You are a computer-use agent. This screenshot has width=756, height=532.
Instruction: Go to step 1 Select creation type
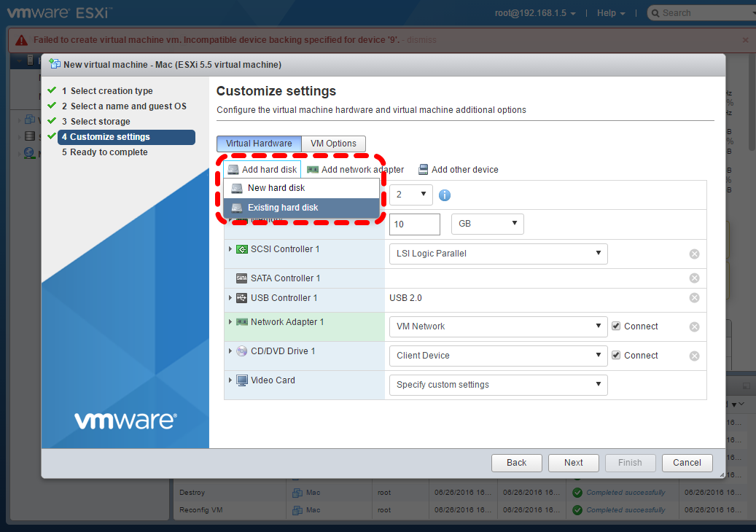(x=107, y=91)
